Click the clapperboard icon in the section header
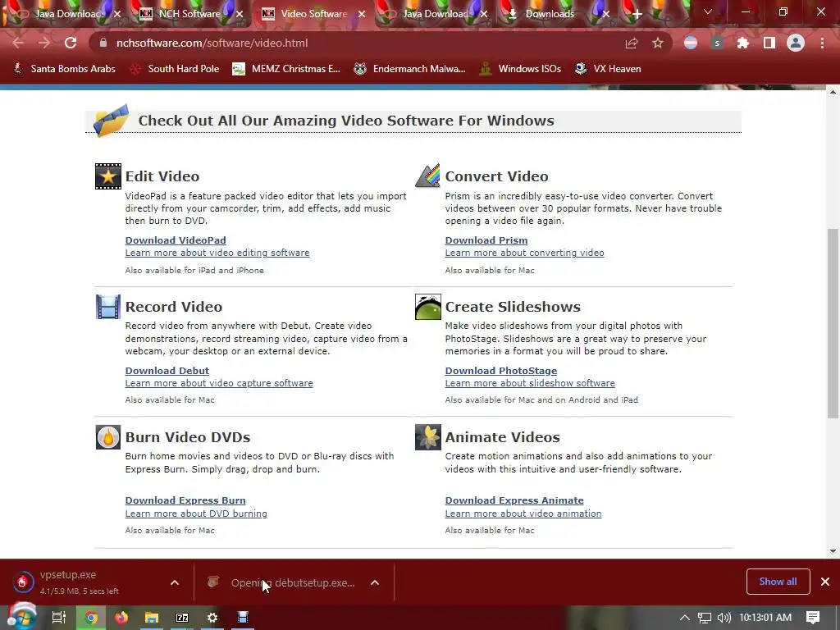 pyautogui.click(x=112, y=121)
